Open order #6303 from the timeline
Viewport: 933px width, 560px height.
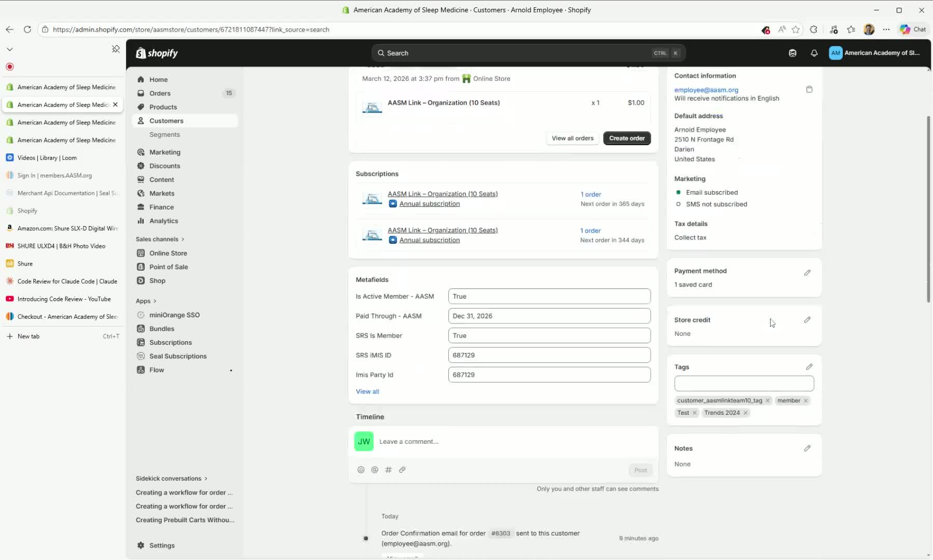(x=501, y=533)
